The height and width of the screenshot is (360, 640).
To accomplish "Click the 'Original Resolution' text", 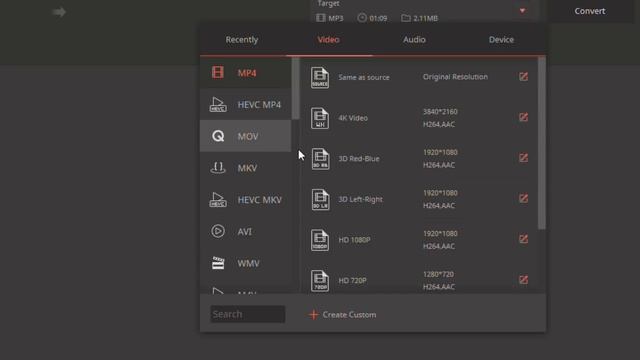I will 455,77.
